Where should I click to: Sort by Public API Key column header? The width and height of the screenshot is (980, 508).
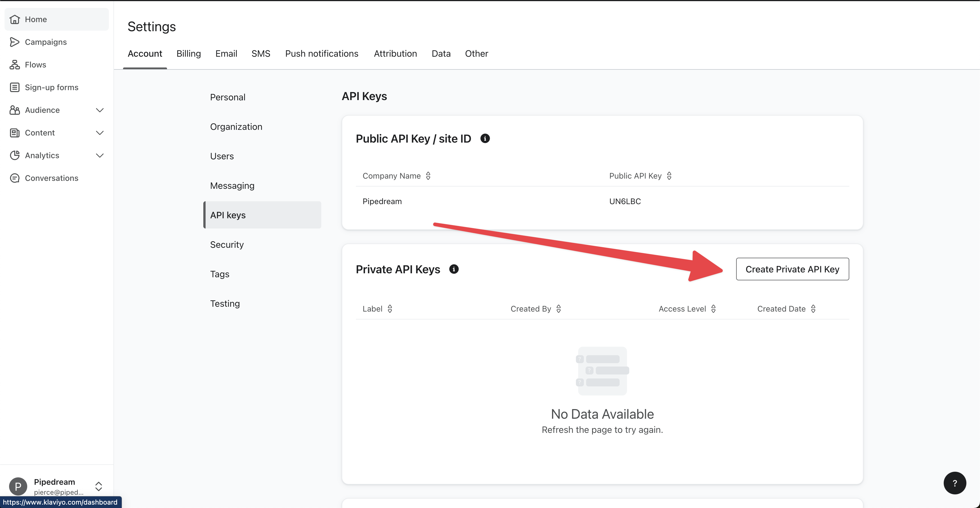tap(669, 175)
